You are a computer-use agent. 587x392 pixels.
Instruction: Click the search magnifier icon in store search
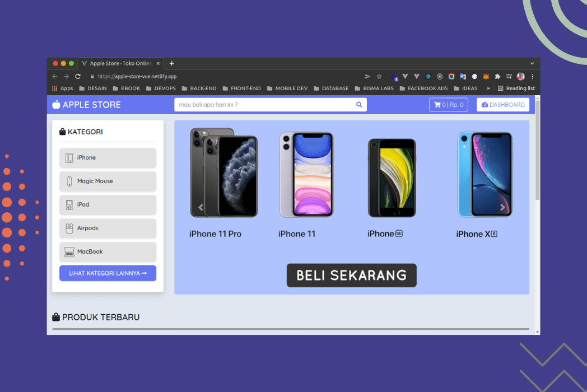click(x=359, y=105)
